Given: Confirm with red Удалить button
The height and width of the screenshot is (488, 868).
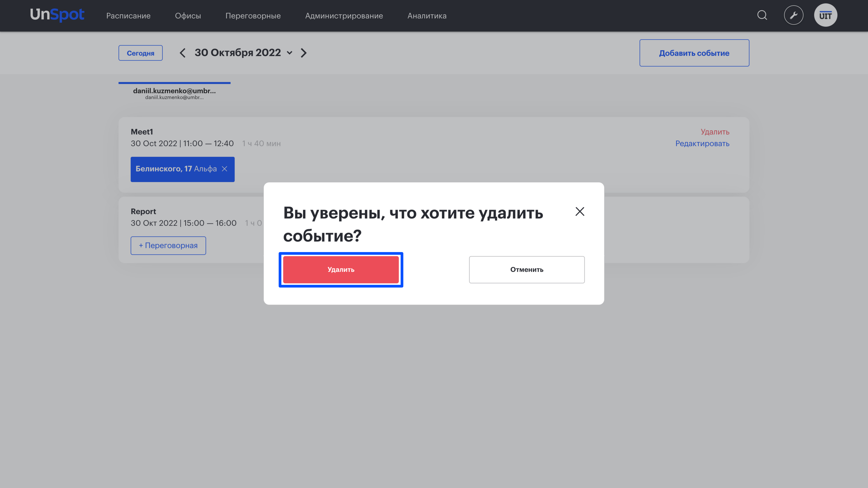Looking at the screenshot, I should click(341, 270).
